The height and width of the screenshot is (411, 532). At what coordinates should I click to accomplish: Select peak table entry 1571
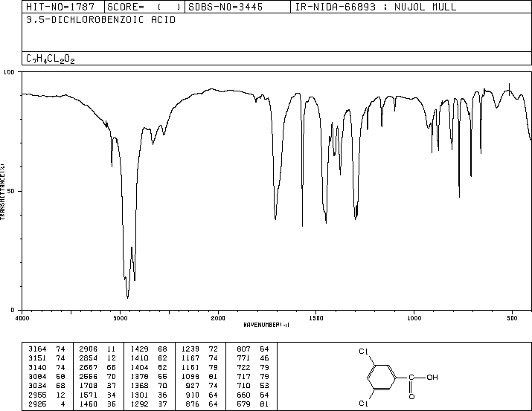coord(89,395)
